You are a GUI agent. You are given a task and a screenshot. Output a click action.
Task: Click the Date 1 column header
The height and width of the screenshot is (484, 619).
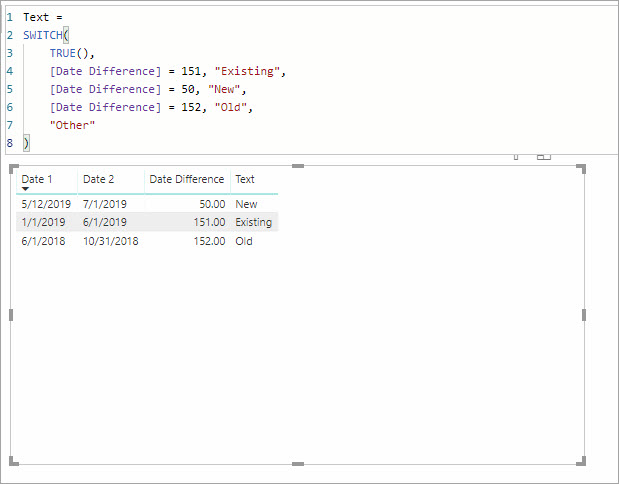pos(37,179)
